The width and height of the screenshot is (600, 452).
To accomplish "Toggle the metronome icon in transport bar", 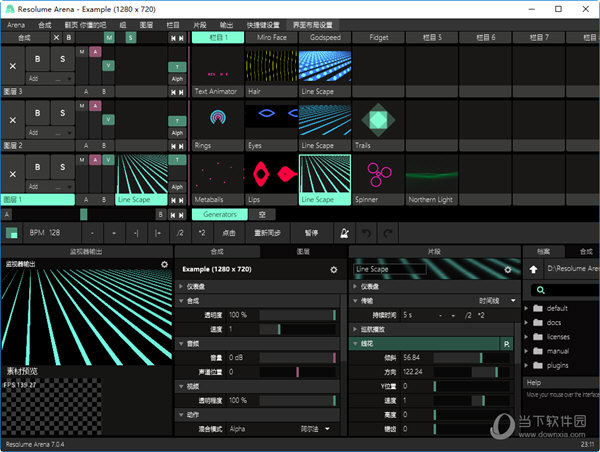I will [342, 232].
